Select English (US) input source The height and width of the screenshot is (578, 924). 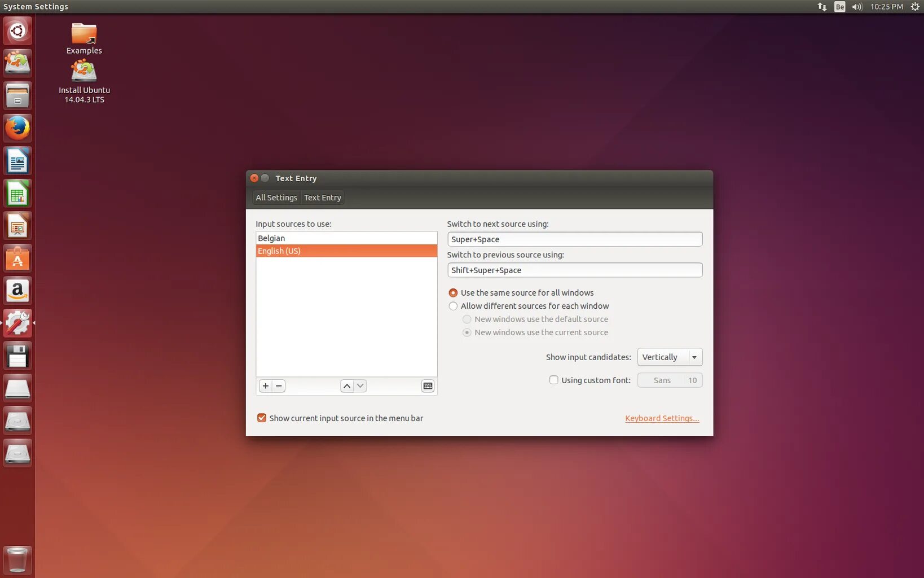[x=346, y=251]
